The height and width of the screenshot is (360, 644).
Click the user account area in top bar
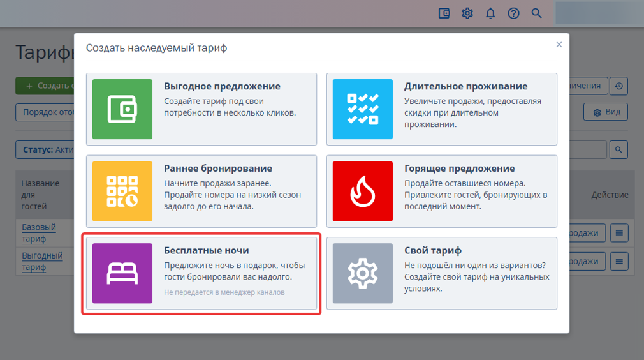pyautogui.click(x=599, y=13)
